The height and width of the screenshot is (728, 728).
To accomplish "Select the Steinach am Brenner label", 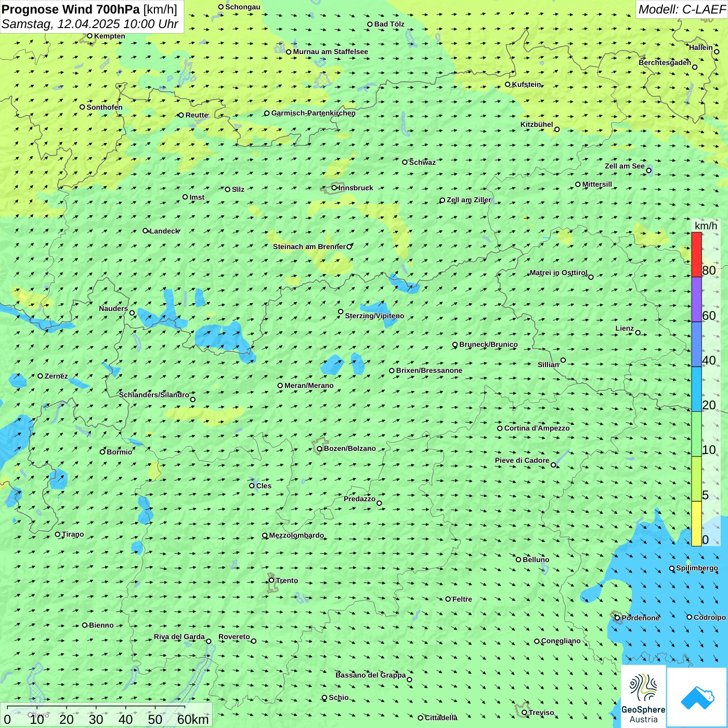I will click(309, 246).
